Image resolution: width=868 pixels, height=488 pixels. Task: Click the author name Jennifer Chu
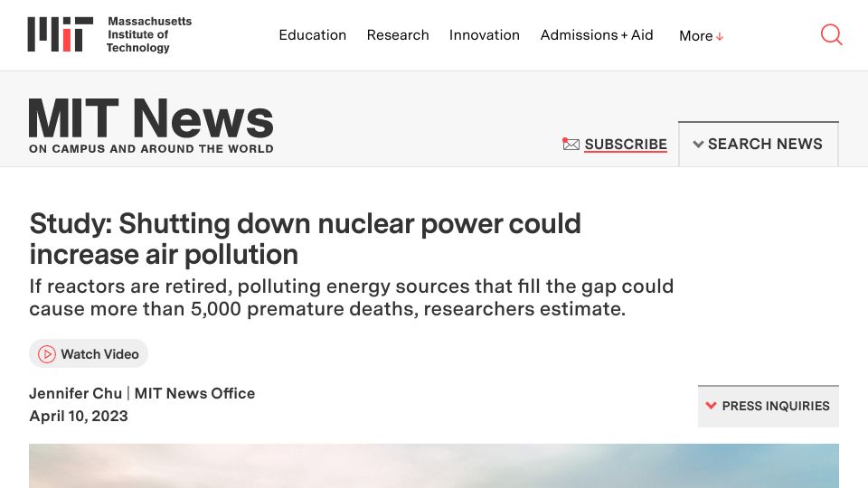[x=75, y=393]
